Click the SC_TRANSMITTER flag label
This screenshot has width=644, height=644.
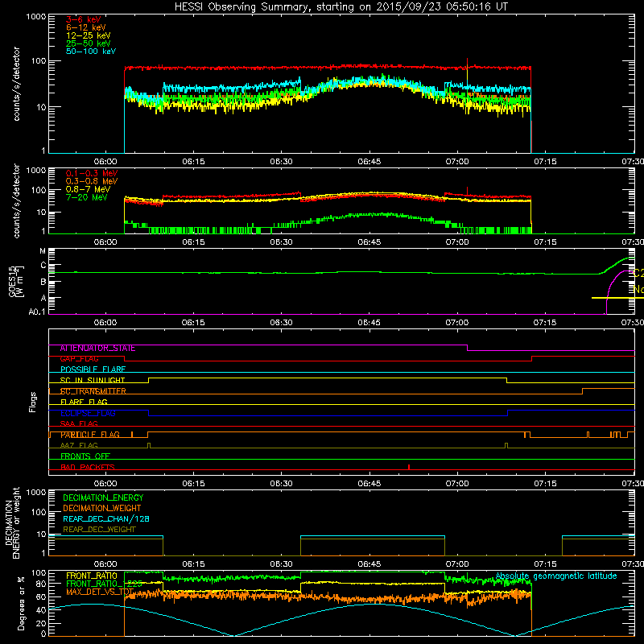coord(93,391)
